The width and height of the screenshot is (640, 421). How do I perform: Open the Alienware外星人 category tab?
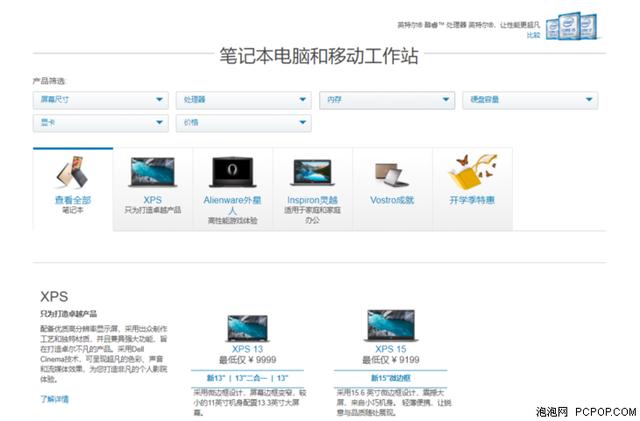click(232, 189)
